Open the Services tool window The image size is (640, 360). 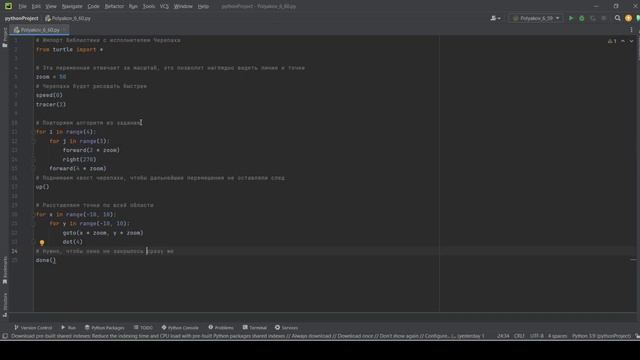(286, 328)
